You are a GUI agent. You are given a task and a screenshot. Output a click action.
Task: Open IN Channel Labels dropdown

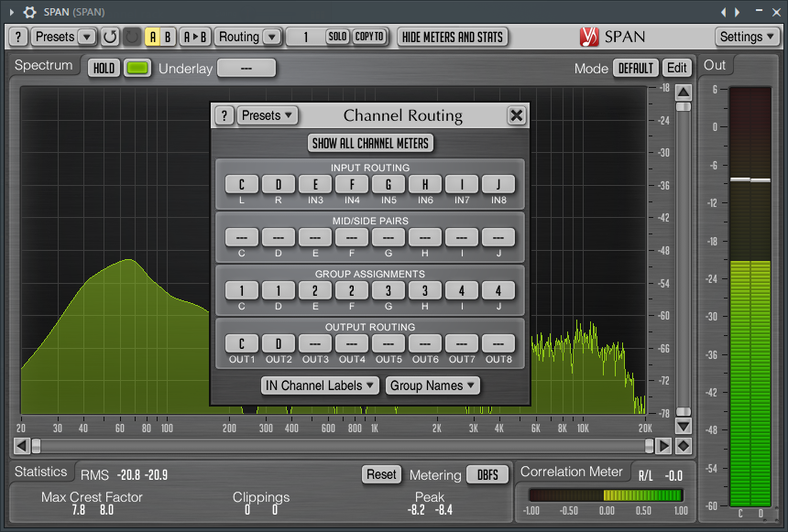(x=320, y=385)
